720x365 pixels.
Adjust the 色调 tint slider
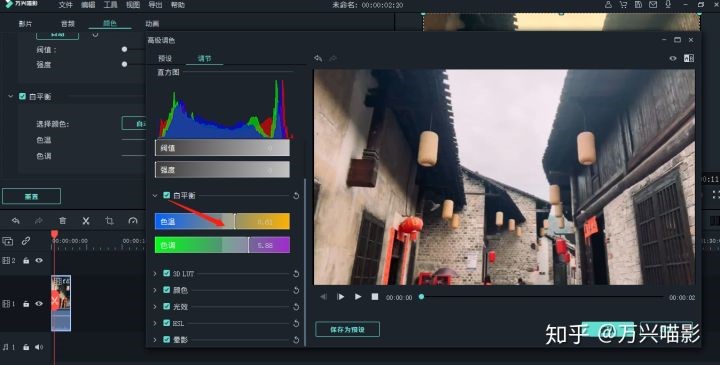222,245
